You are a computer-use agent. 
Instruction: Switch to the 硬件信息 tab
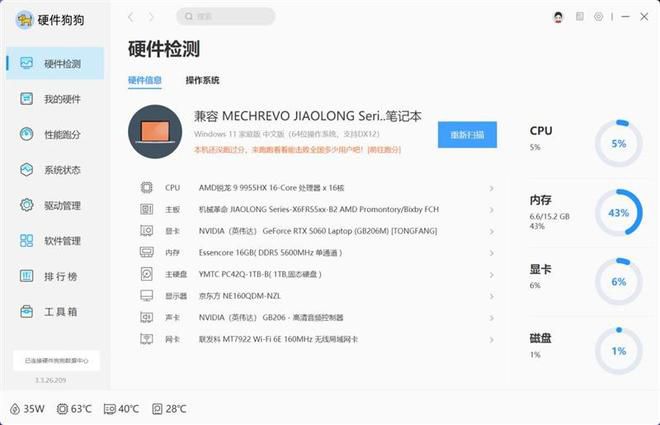coord(145,80)
